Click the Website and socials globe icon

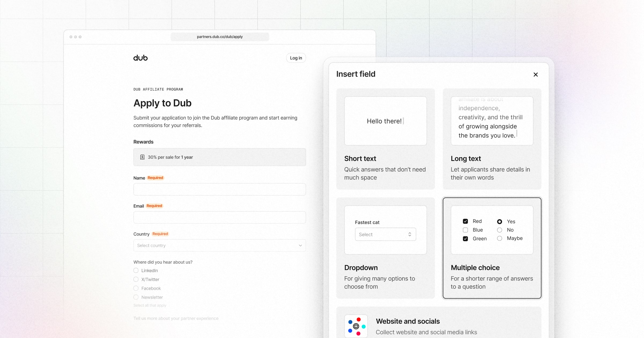point(356,326)
